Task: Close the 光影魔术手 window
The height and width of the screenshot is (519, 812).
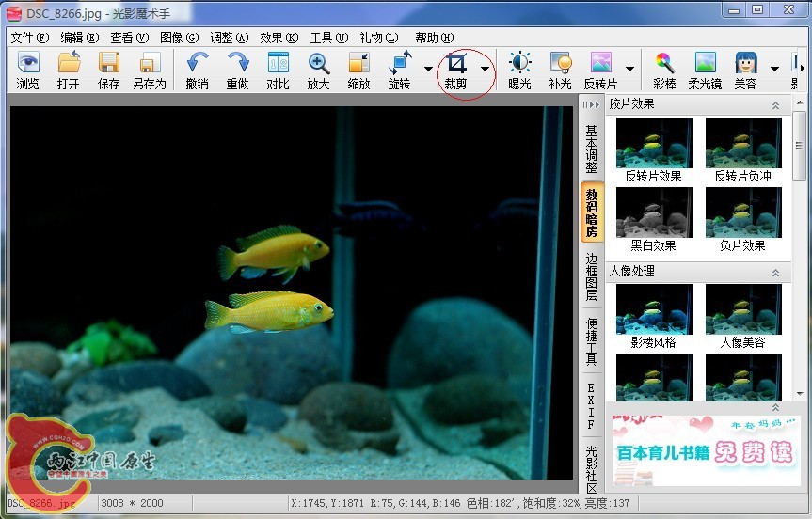Action: pos(788,9)
